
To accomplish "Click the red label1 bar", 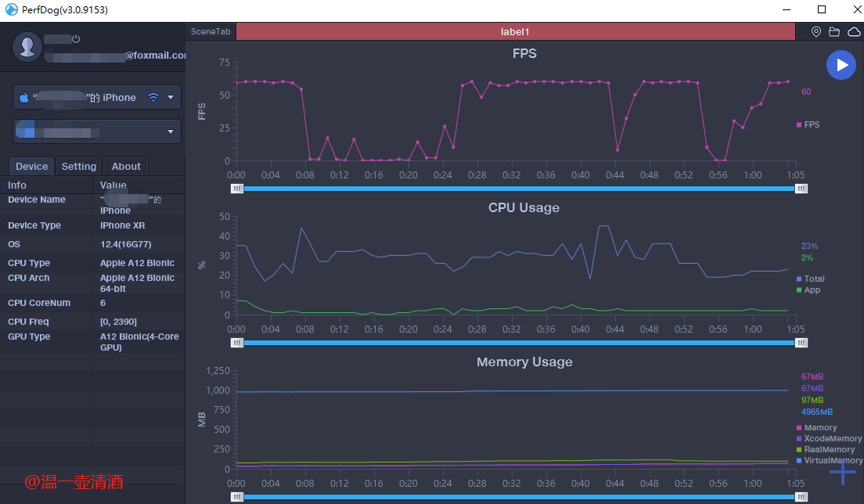I will coord(515,32).
